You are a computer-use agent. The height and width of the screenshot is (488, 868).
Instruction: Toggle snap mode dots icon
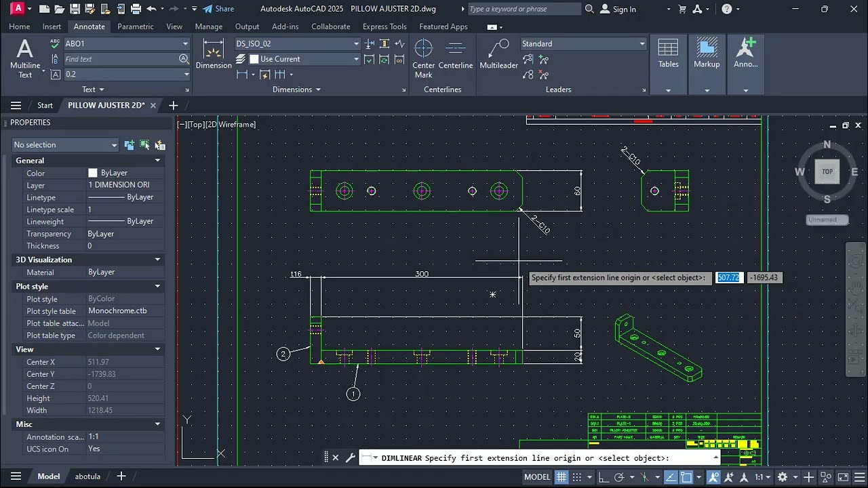(576, 476)
